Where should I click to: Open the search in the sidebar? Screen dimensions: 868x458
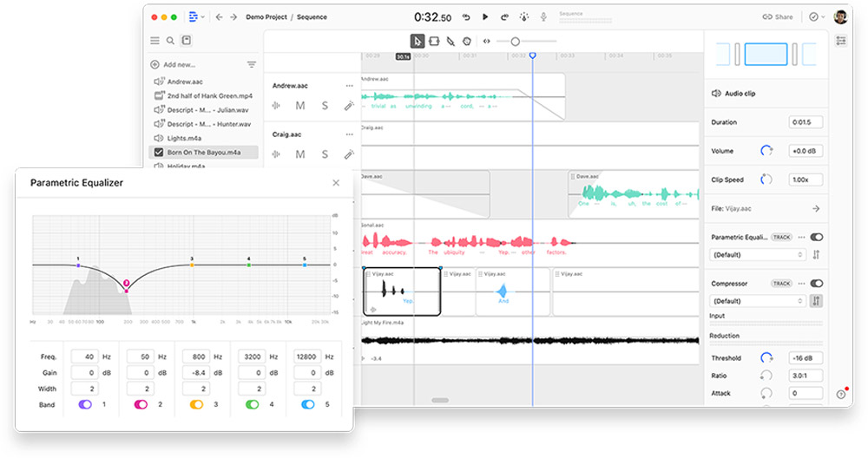(170, 41)
